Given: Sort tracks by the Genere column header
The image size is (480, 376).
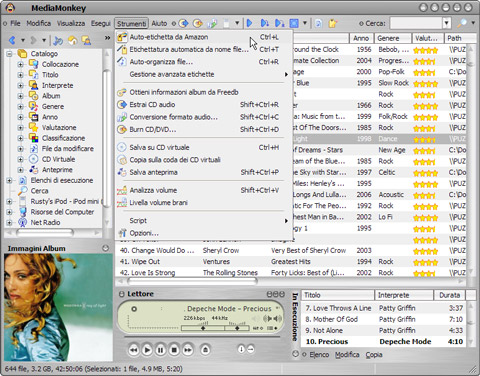Looking at the screenshot, I should click(393, 38).
